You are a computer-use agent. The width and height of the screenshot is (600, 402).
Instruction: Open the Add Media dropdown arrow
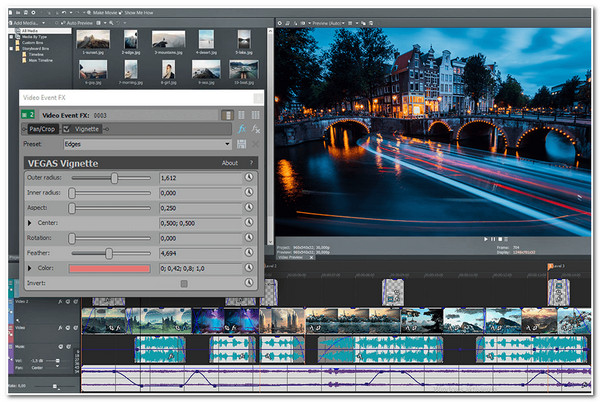tap(43, 23)
